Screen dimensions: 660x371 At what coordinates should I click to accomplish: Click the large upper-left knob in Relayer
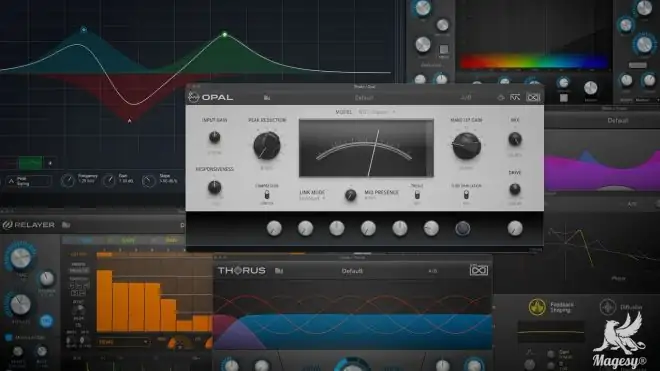coord(20,257)
